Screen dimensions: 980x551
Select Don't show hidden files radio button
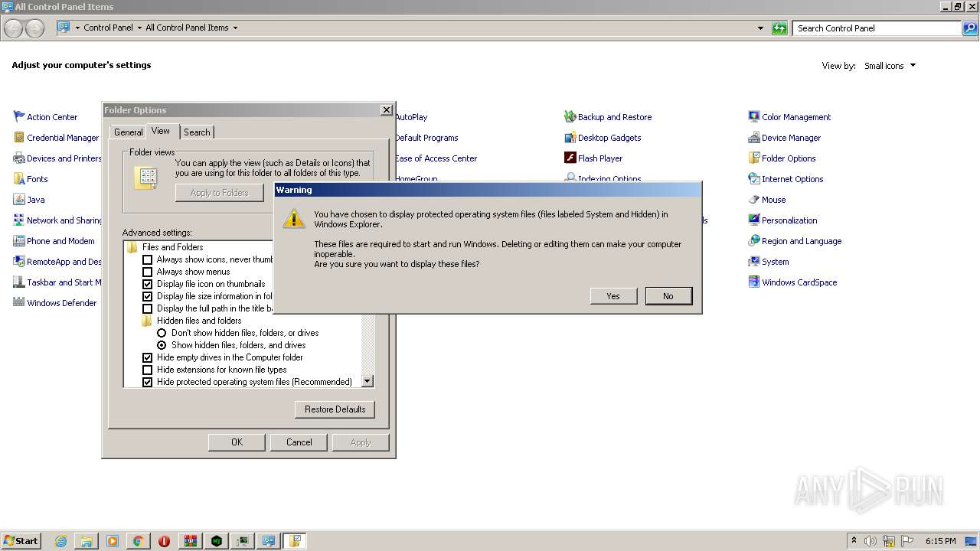pyautogui.click(x=162, y=333)
